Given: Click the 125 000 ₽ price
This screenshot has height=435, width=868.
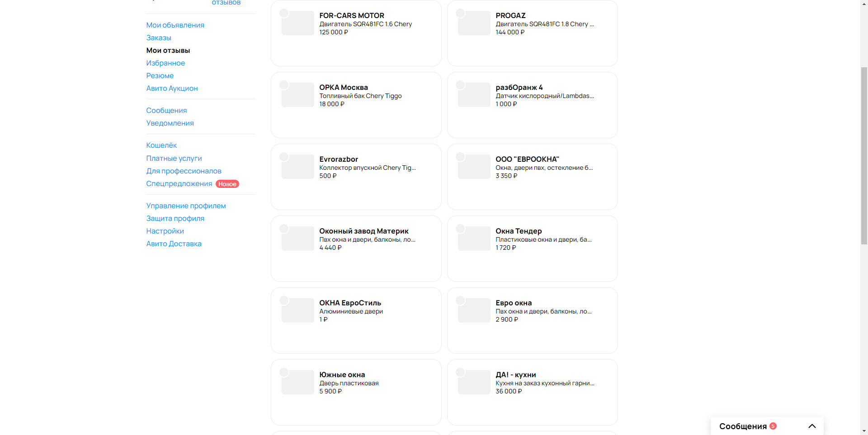Looking at the screenshot, I should 334,32.
